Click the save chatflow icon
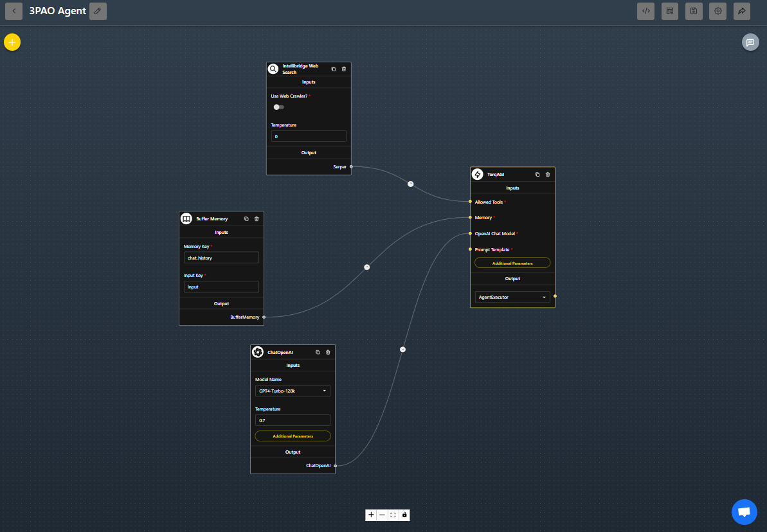This screenshot has width=767, height=532. point(694,11)
